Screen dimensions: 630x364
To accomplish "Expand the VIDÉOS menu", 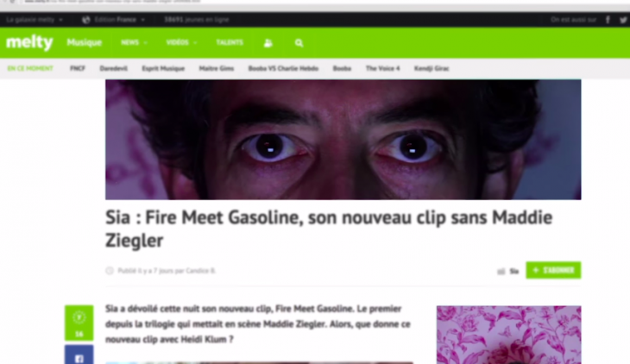I will (x=181, y=42).
